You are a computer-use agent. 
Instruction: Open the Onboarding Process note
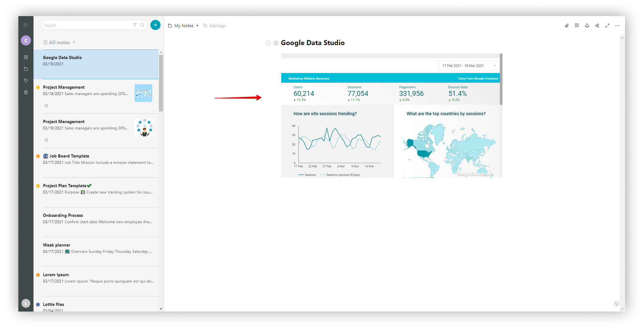(x=96, y=222)
